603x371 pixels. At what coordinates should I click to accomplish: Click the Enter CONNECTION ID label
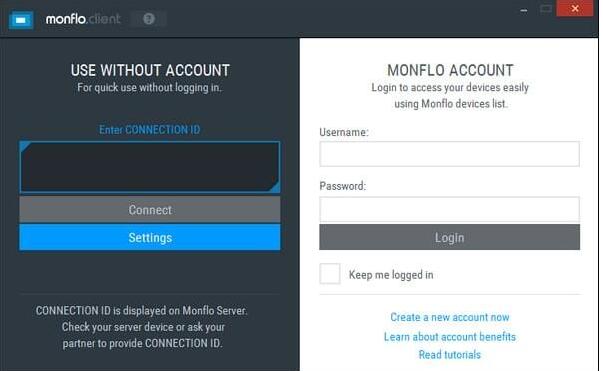tap(150, 130)
